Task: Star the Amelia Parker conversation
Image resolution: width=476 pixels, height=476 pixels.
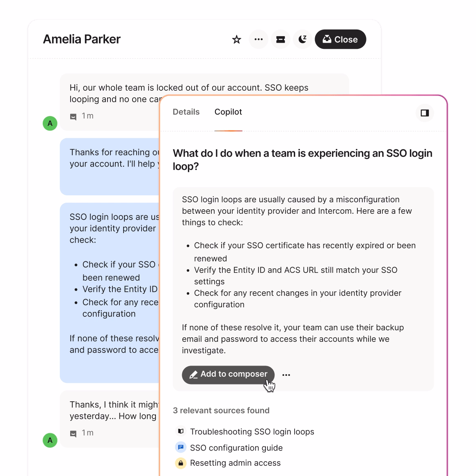Action: pos(237,39)
